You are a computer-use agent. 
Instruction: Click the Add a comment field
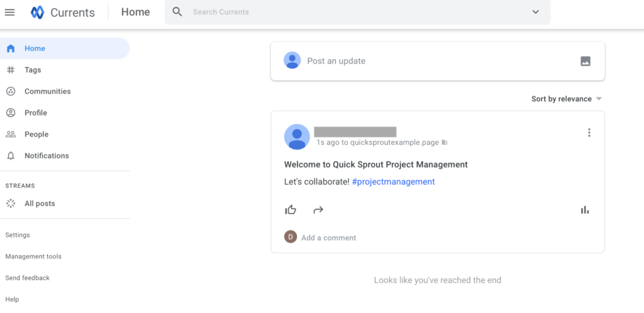click(328, 237)
